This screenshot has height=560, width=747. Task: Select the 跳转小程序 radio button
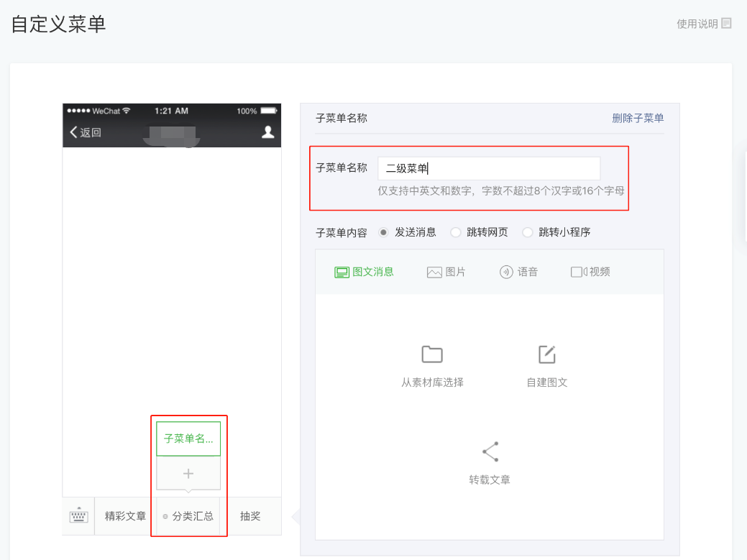click(528, 232)
